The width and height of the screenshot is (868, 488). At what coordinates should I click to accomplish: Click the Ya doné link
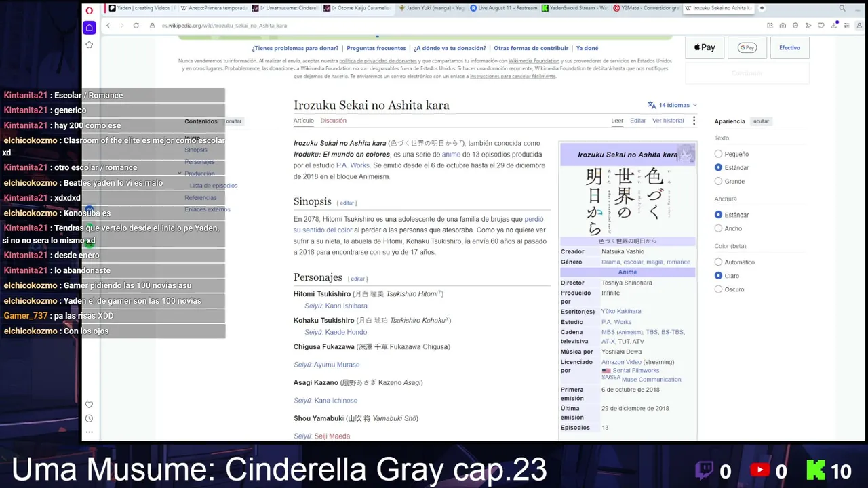[587, 48]
